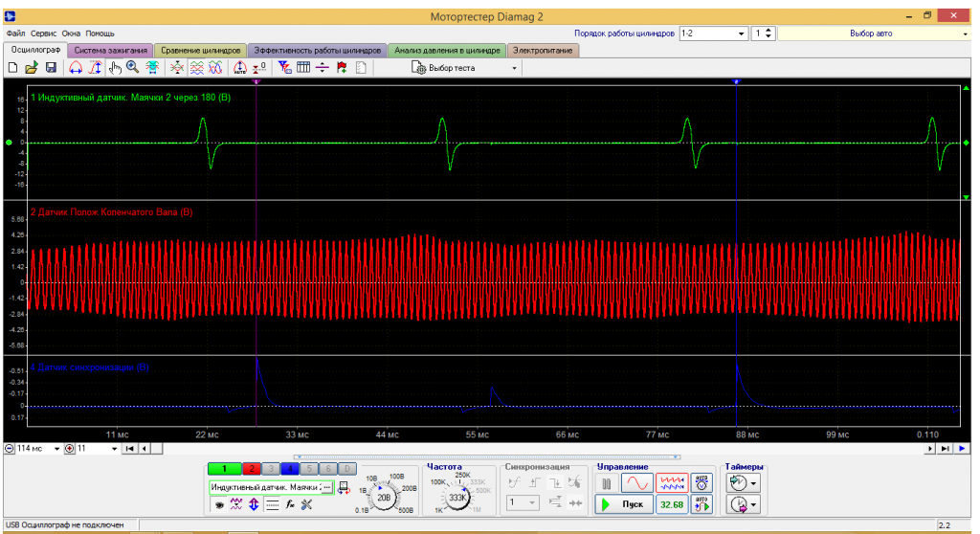Open channel settings wrench-and-screwdriver icon
This screenshot has height=534, width=980.
pos(307,504)
